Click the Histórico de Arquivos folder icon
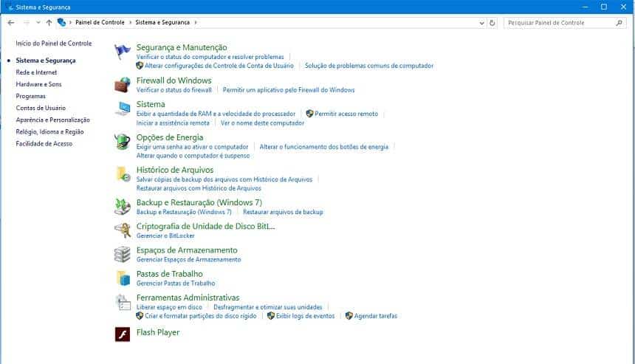 tap(123, 174)
